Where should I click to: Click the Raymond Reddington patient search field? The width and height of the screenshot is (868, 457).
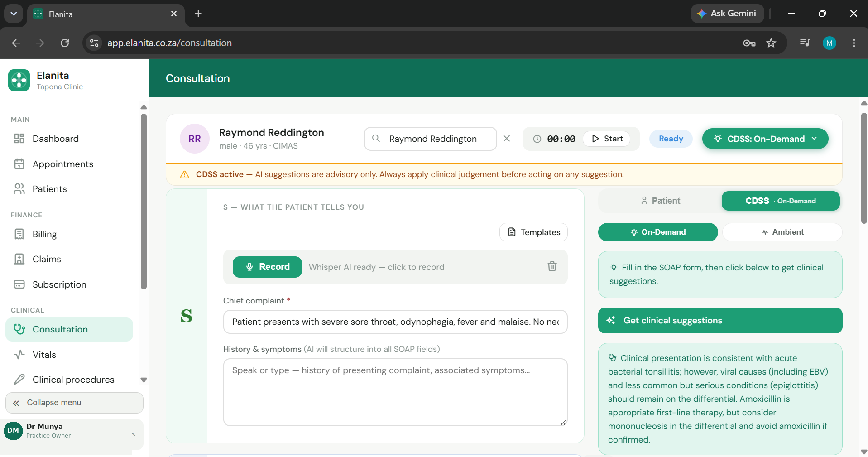430,139
